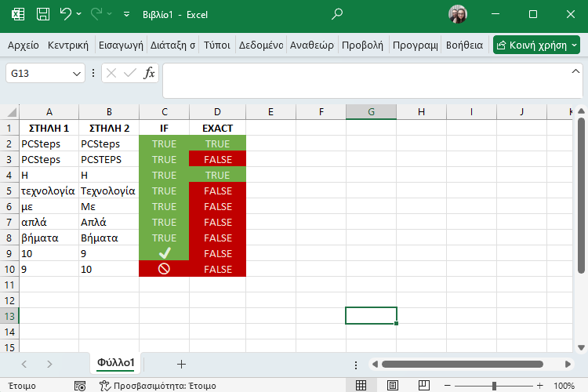The width and height of the screenshot is (588, 392).
Task: Click horizontal scrollbar left arrow
Action: (x=375, y=365)
